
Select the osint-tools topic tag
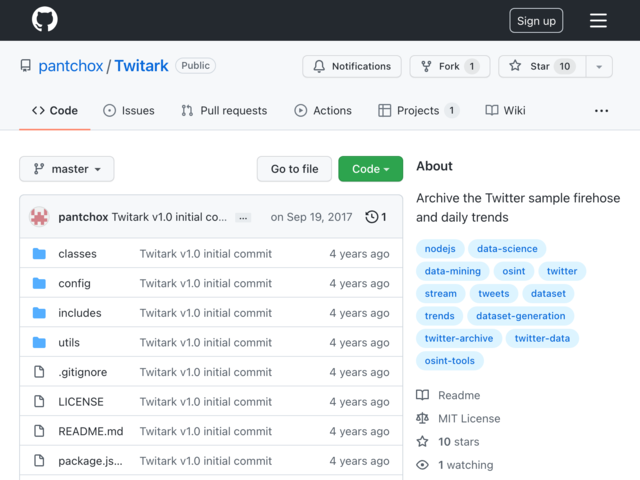(449, 361)
